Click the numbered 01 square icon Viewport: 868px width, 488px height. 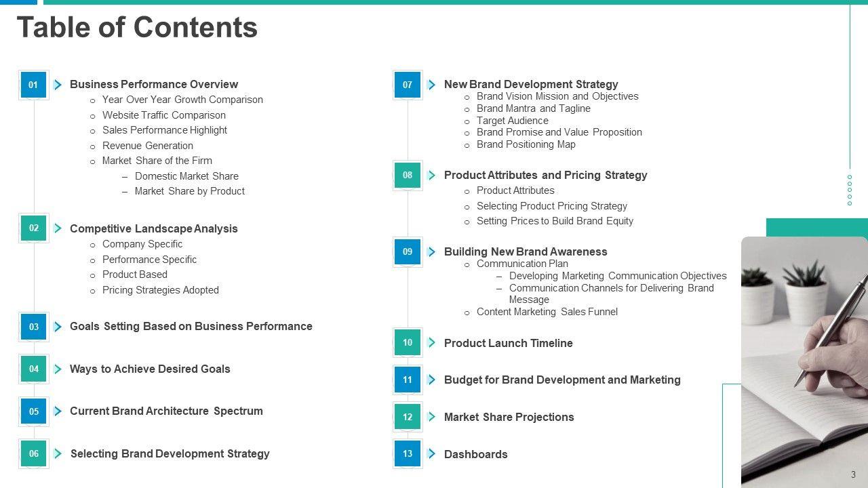33,85
